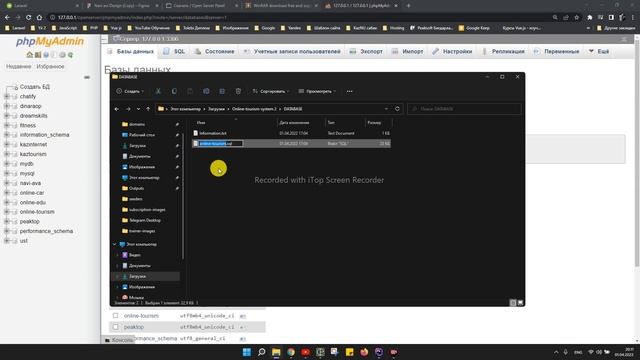Open the online-edu database in sidebar
Viewport: 640px width, 360px height.
pos(33,202)
